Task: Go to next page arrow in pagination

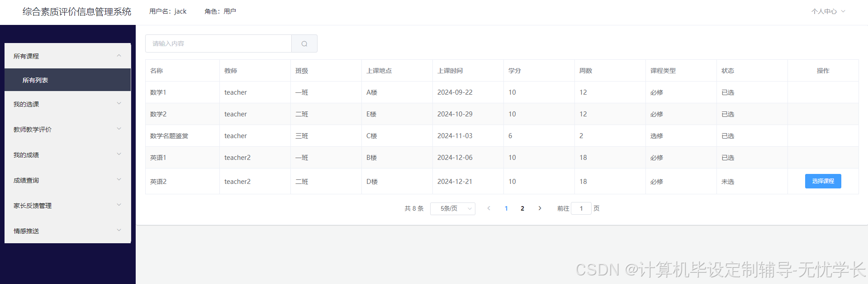Action: [540, 208]
